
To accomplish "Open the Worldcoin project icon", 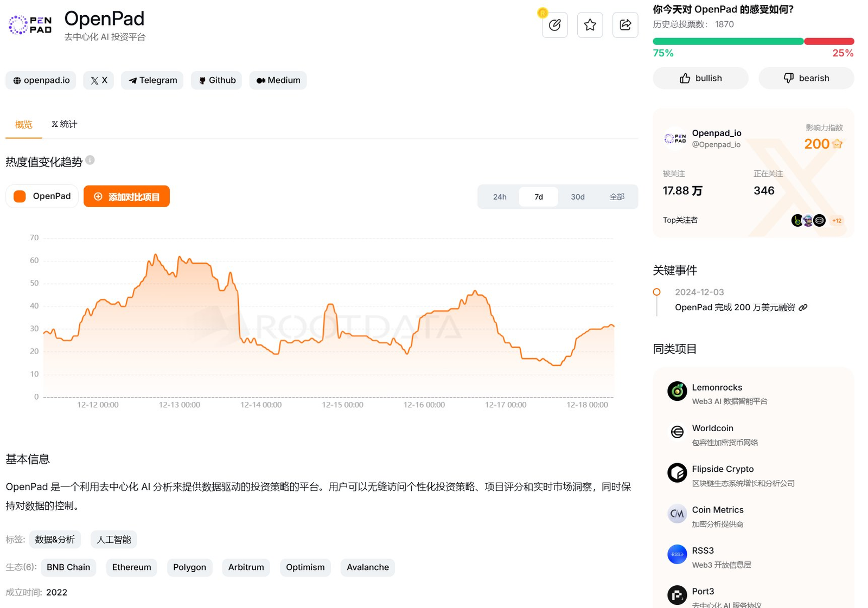I will pos(677,432).
